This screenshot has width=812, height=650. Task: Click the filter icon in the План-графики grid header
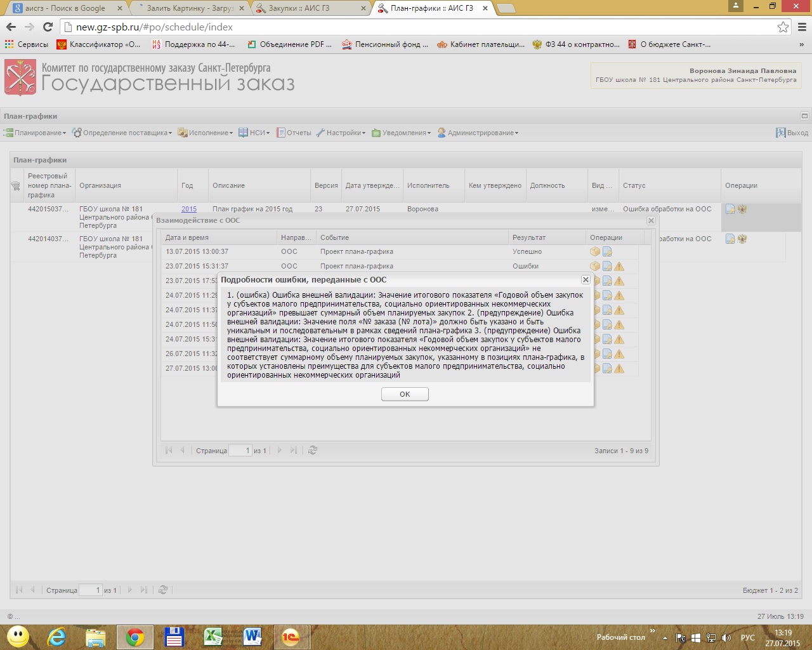[x=16, y=186]
